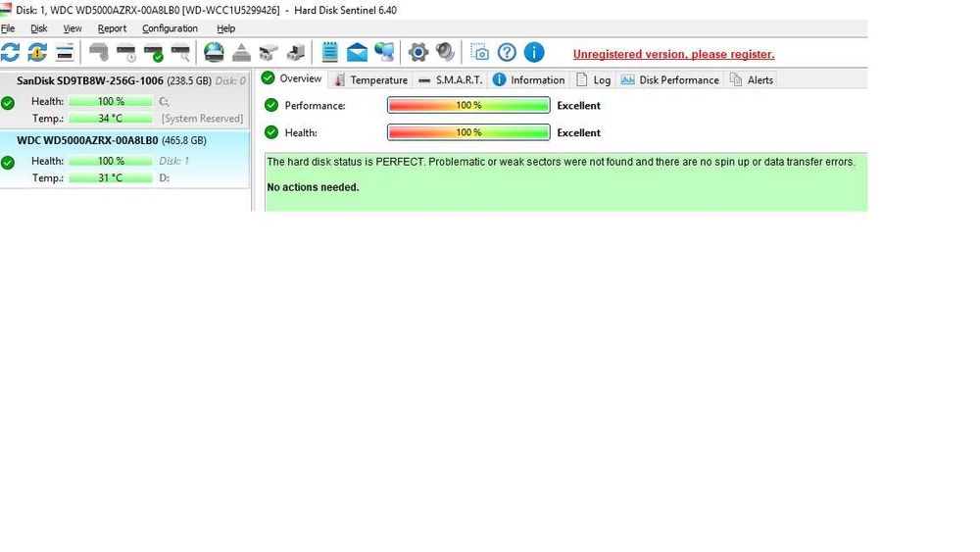Click WDC Health 100 % green bar
Viewport: 980px width, 552px height.
(x=111, y=161)
